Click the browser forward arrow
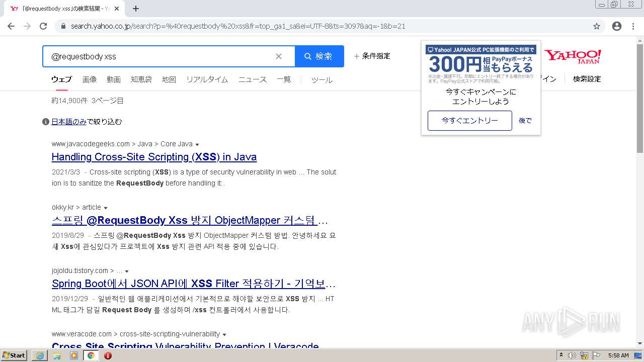 (27, 26)
